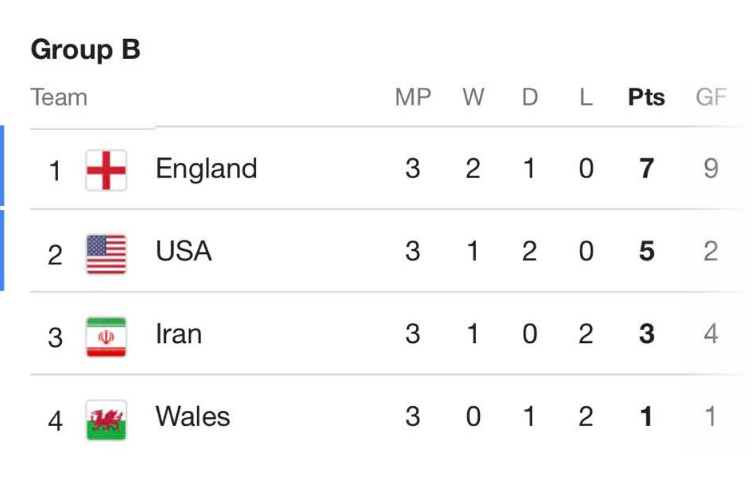Click the W column header
The width and height of the screenshot is (752, 482).
click(473, 97)
